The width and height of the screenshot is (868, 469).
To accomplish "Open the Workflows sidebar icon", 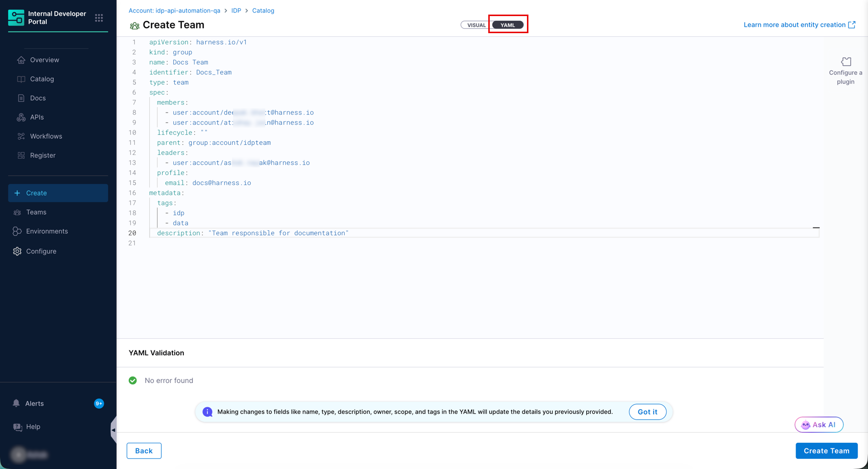I will (x=21, y=136).
